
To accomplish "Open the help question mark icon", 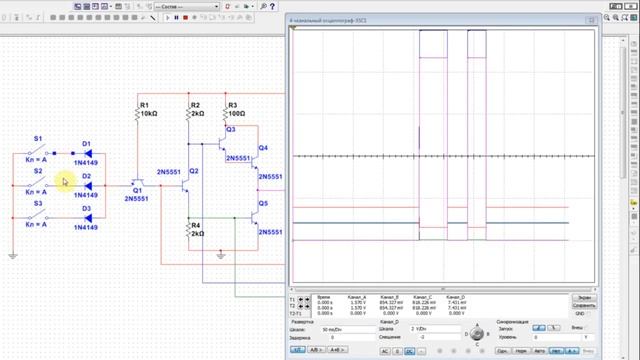I will tap(272, 7).
